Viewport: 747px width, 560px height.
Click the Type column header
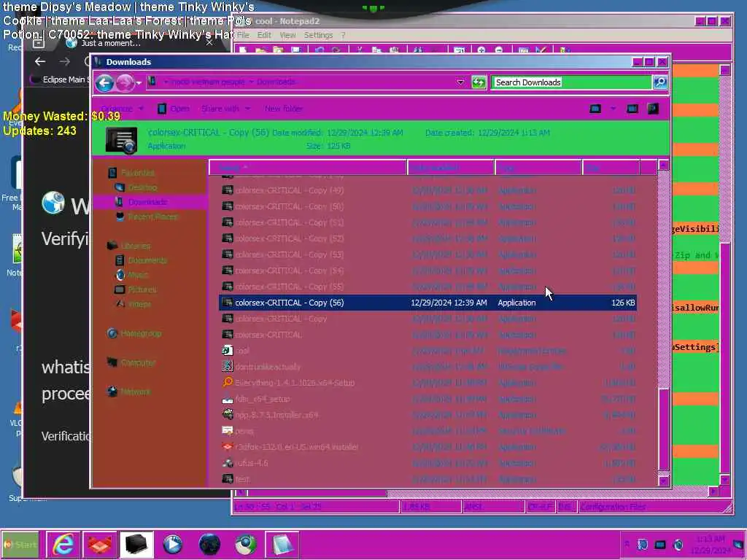click(538, 168)
